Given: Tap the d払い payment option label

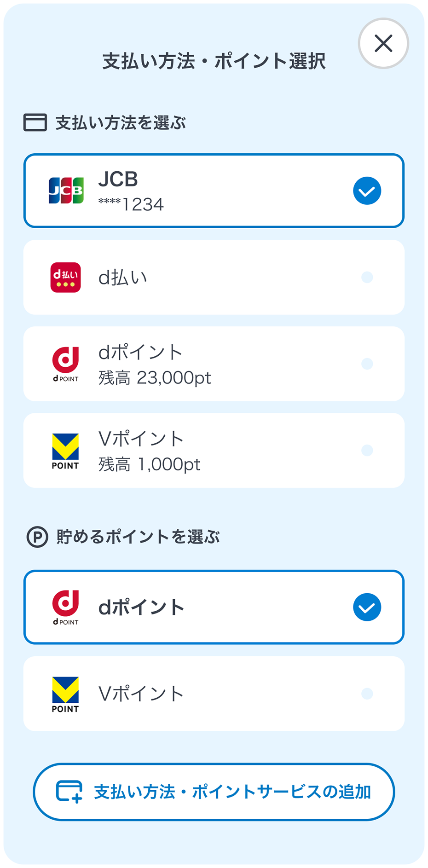Looking at the screenshot, I should pyautogui.click(x=123, y=278).
